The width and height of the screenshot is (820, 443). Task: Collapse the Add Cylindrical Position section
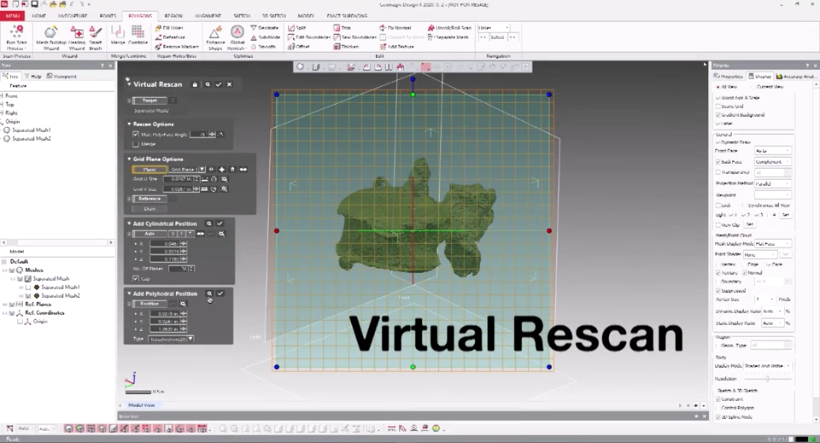click(129, 223)
